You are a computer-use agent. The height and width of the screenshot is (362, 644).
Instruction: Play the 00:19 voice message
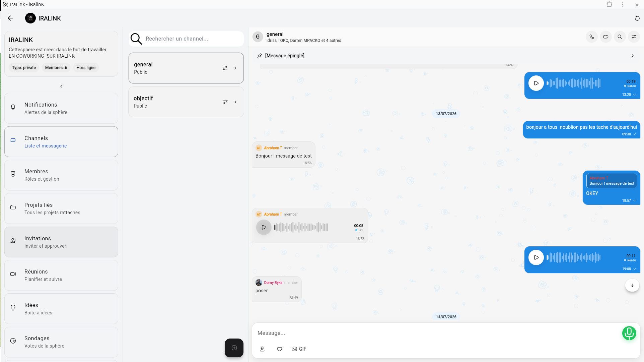click(x=536, y=83)
